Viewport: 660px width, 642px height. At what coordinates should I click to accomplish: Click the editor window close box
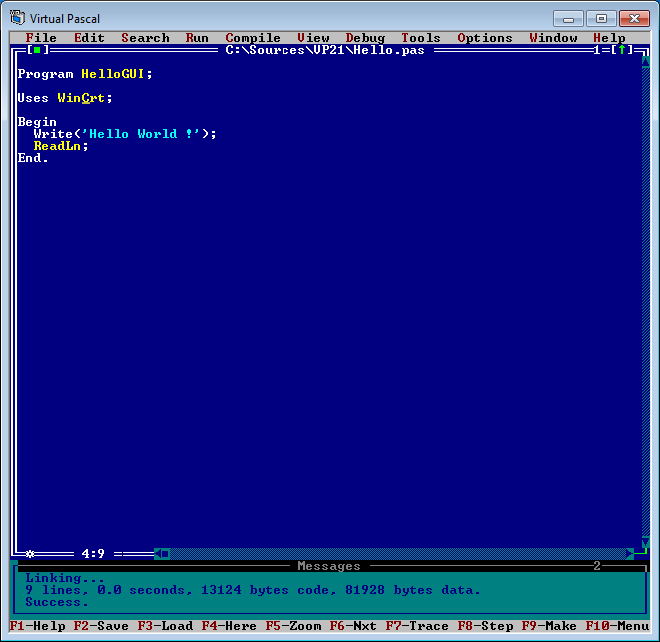point(37,50)
